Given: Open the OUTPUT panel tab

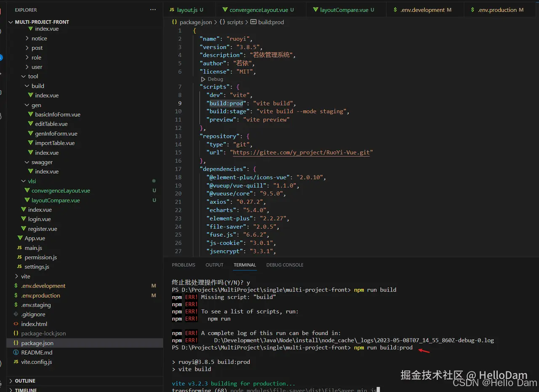Looking at the screenshot, I should (214, 265).
